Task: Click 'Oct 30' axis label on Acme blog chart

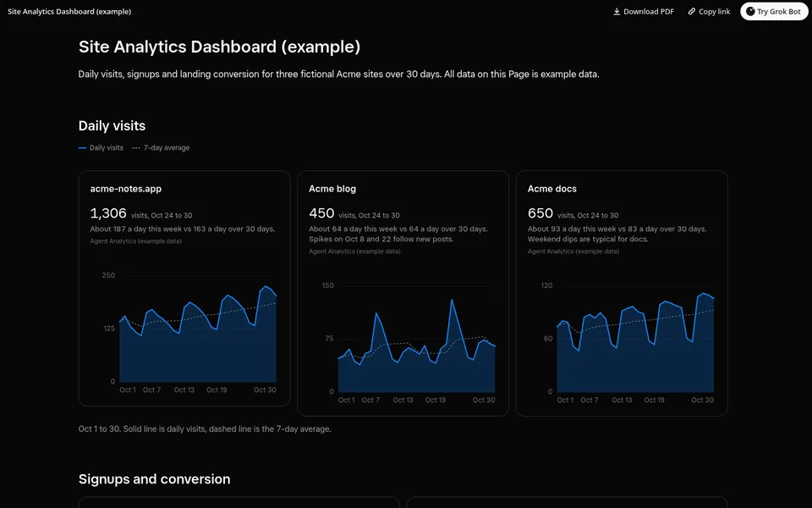Action: pos(484,400)
